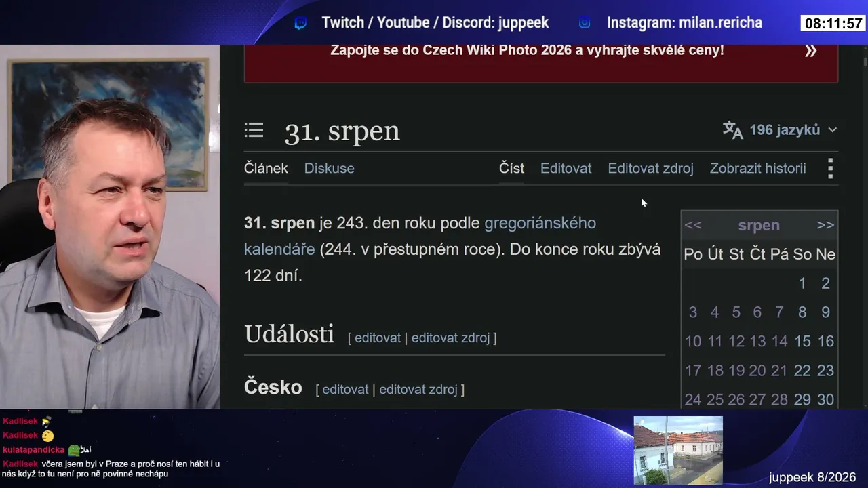Click the 'Ne' weekday column header
Viewport: 868px width, 488px height.
825,254
